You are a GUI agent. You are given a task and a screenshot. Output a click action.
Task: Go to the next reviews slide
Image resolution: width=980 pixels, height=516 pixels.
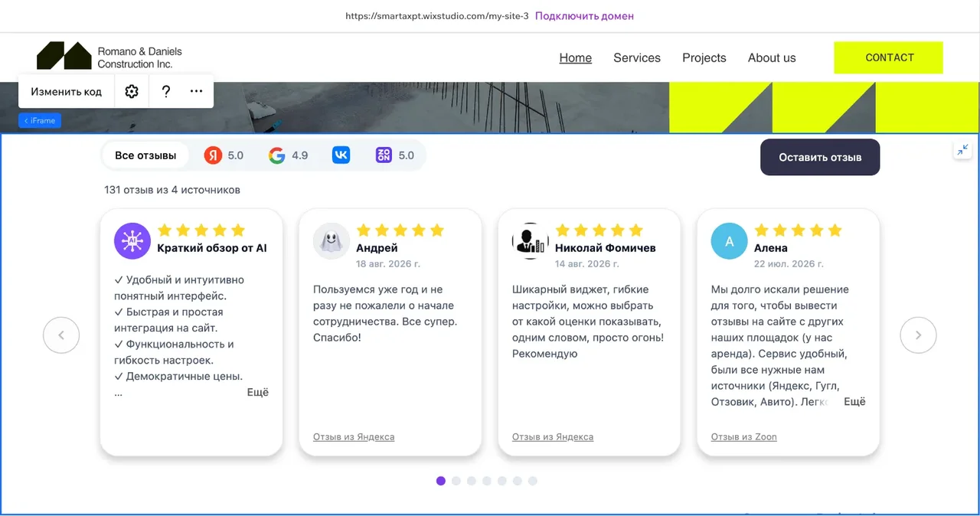click(918, 335)
